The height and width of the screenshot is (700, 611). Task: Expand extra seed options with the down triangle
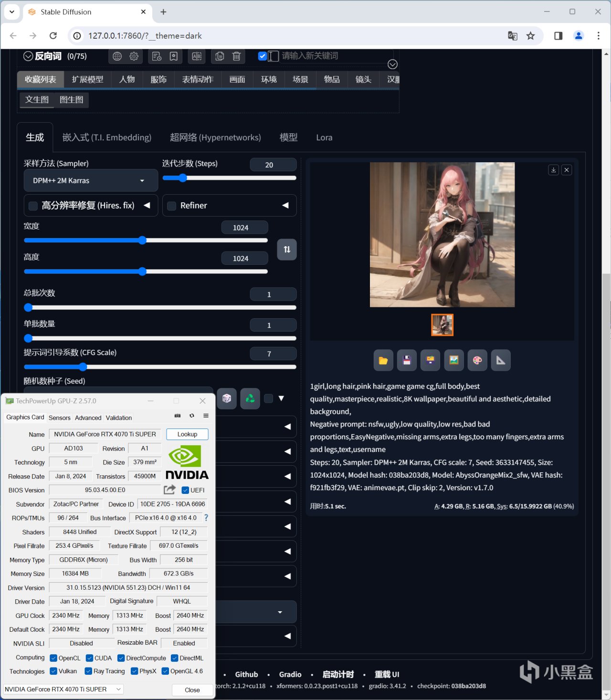coord(281,398)
